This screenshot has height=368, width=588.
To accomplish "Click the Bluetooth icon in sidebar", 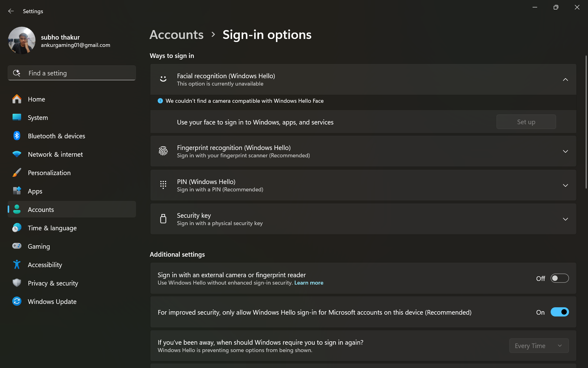I will (x=17, y=136).
